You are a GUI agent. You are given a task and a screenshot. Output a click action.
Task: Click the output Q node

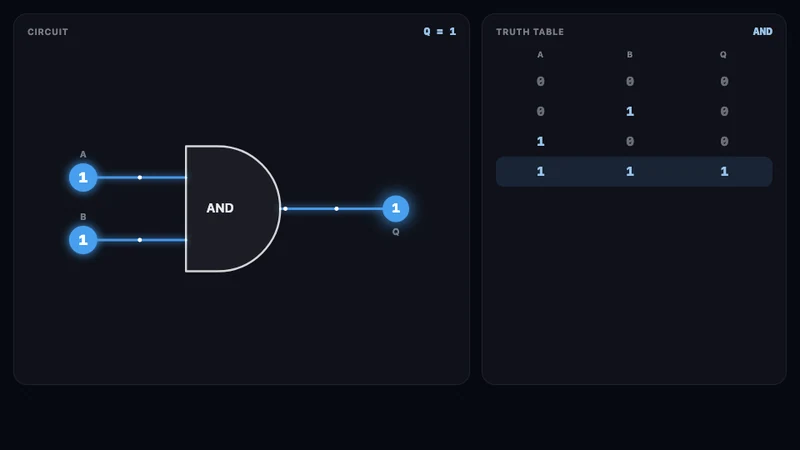click(395, 208)
